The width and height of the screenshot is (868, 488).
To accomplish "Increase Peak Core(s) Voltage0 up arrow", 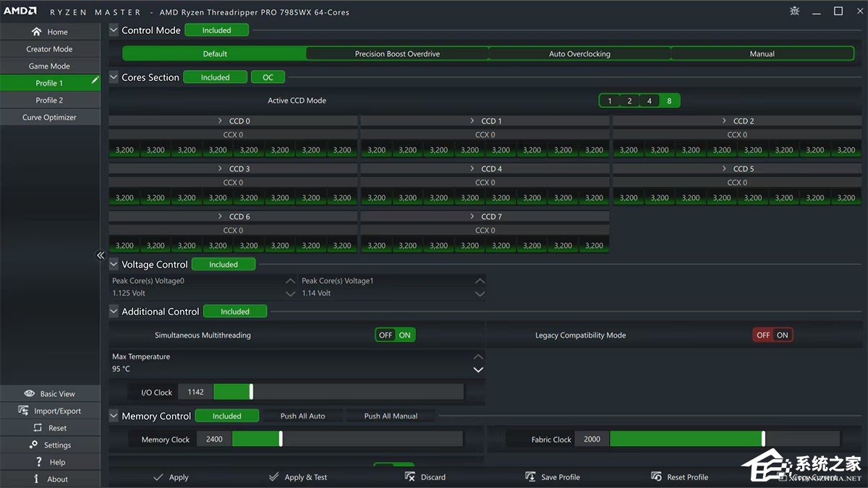I will 290,281.
